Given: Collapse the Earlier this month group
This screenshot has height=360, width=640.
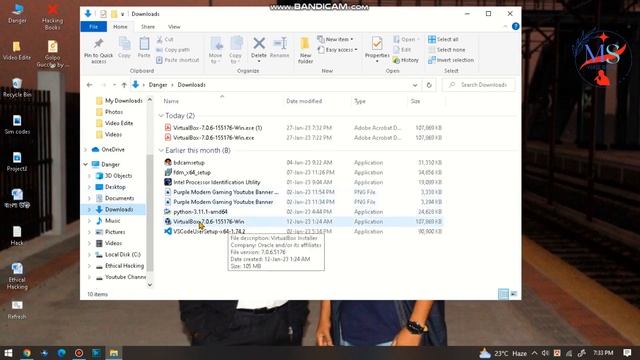Looking at the screenshot, I should pyautogui.click(x=161, y=151).
